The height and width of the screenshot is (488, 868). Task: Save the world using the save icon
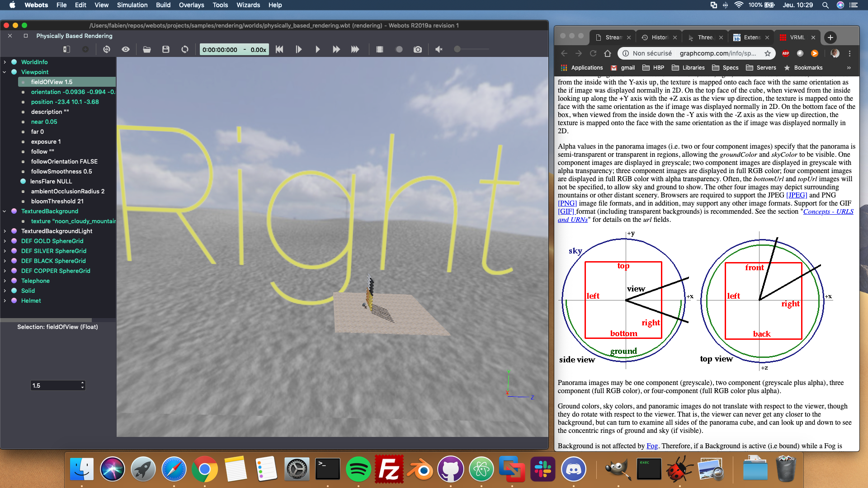click(x=166, y=49)
